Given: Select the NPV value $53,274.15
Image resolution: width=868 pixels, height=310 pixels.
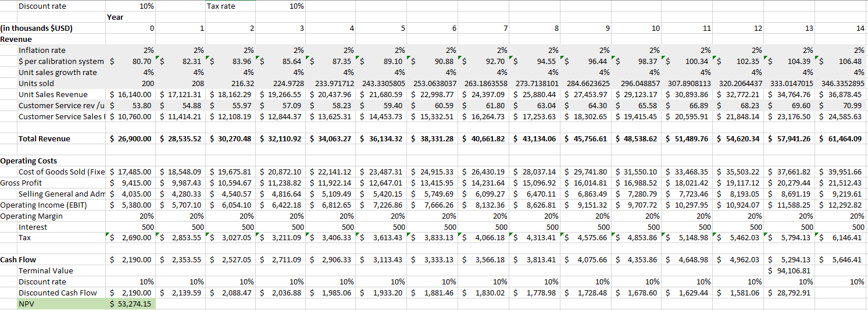Looking at the screenshot, I should tap(131, 304).
